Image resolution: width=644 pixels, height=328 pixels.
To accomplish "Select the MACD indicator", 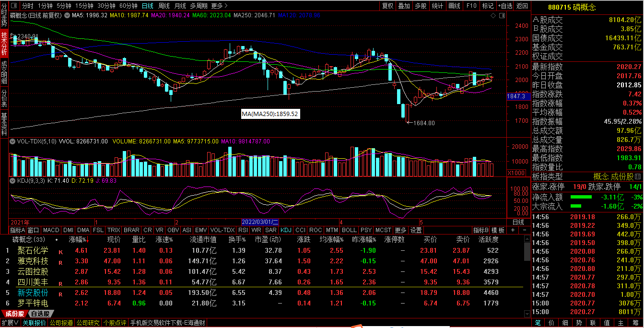I will (51, 230).
